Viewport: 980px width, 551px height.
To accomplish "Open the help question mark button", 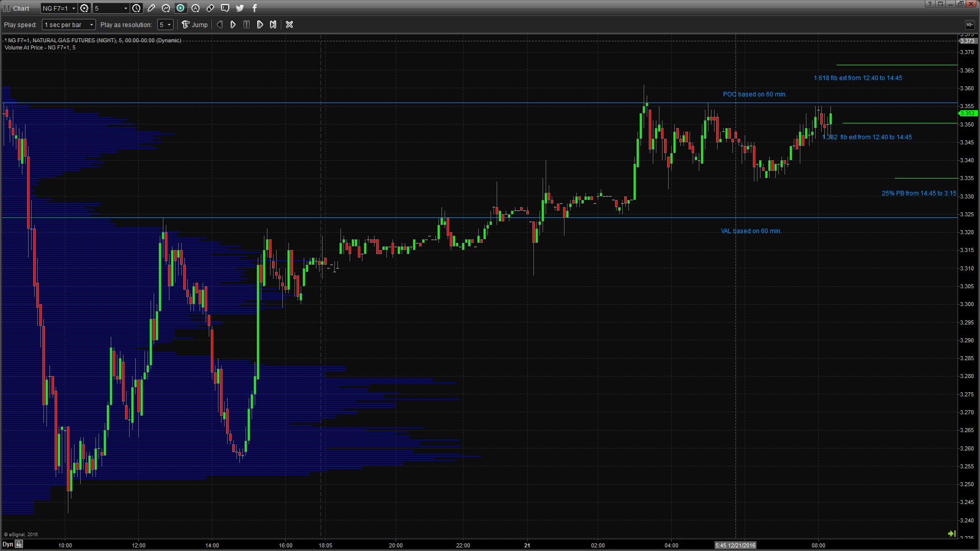I will [x=929, y=4].
